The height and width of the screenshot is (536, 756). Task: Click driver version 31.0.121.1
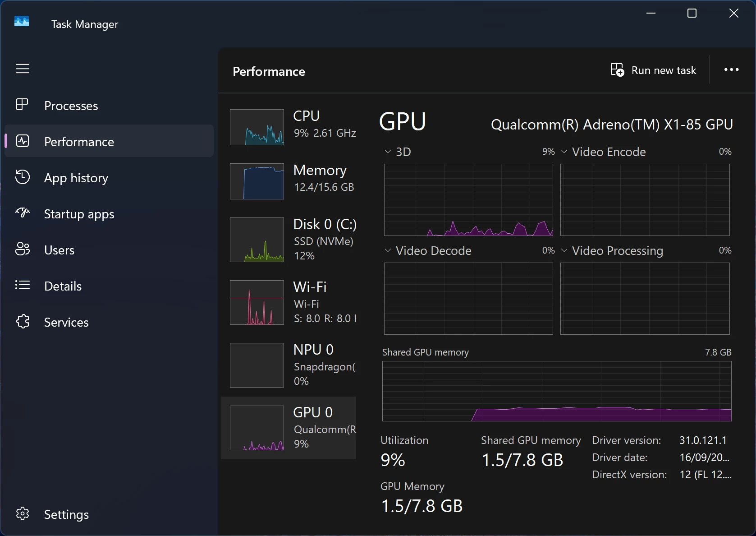[x=703, y=440]
